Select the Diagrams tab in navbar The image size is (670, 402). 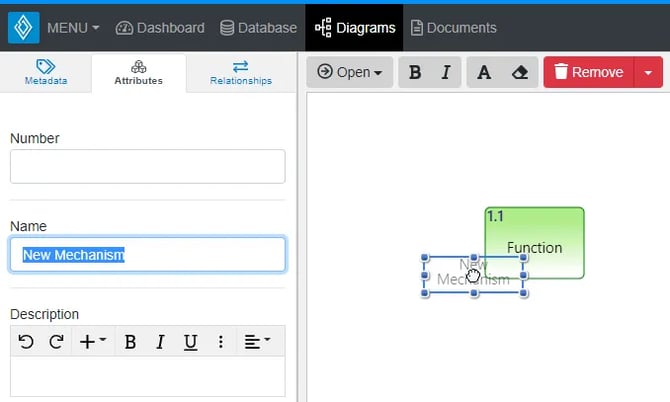coord(355,28)
